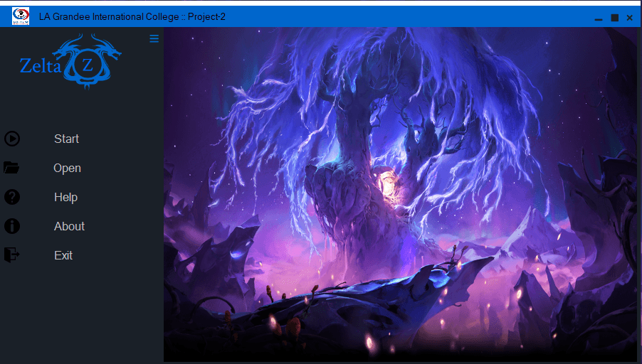The height and width of the screenshot is (364, 642).
Task: Click the question mark Help icon
Action: point(12,197)
